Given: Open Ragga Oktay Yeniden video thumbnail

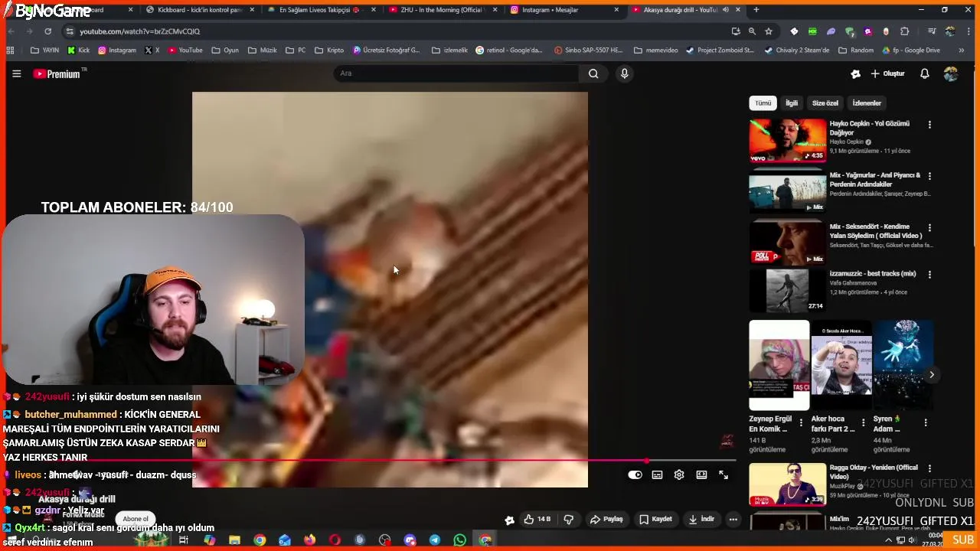Looking at the screenshot, I should (788, 484).
